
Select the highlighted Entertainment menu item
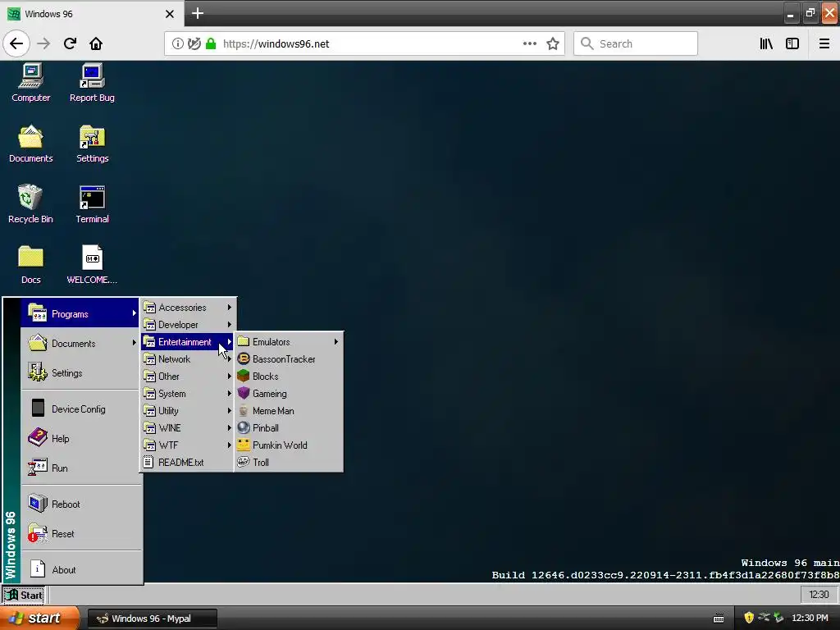(188, 342)
